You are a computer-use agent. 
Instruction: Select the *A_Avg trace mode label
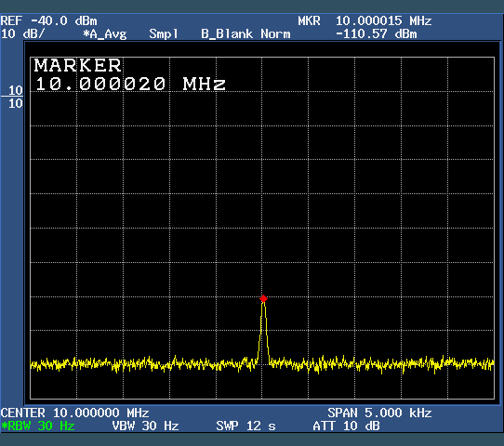click(x=105, y=34)
